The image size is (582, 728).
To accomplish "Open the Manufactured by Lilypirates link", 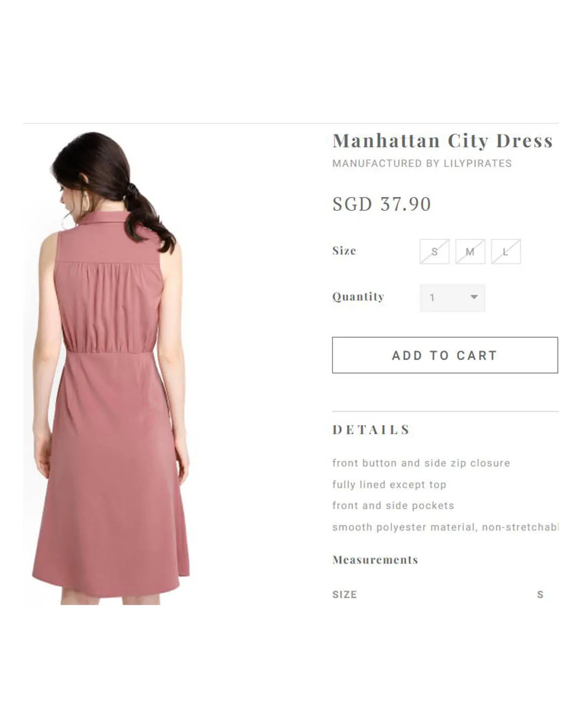I will click(422, 163).
